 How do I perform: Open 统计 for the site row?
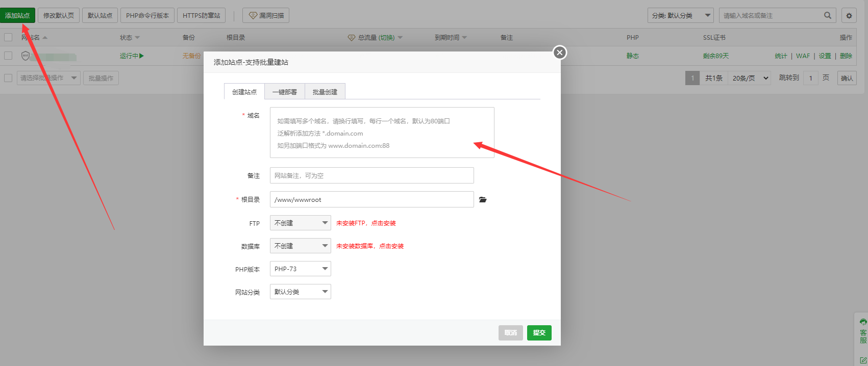(781, 56)
